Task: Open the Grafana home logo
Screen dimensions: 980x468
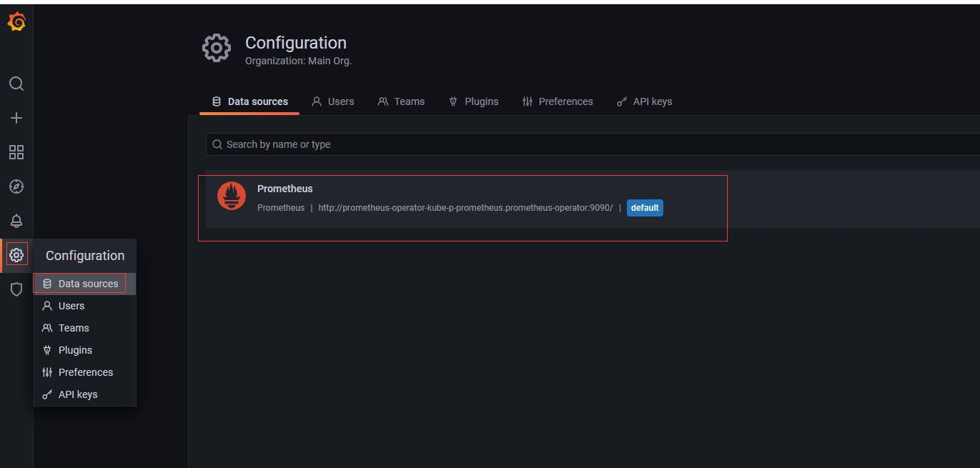Action: coord(16,23)
